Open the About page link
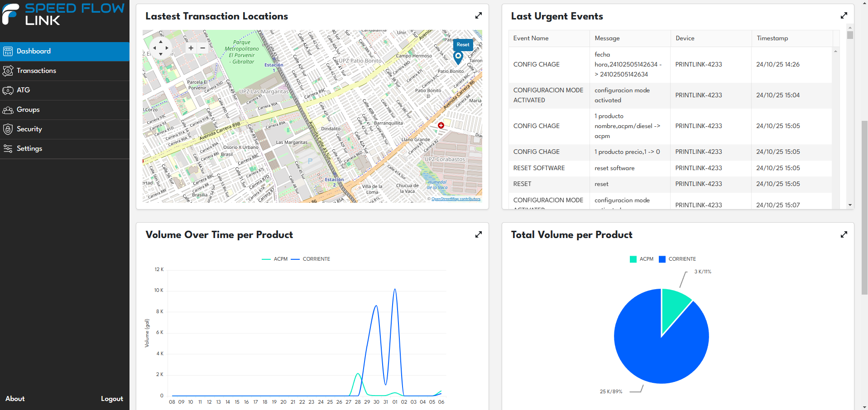Viewport: 868px width, 410px height. pos(15,399)
